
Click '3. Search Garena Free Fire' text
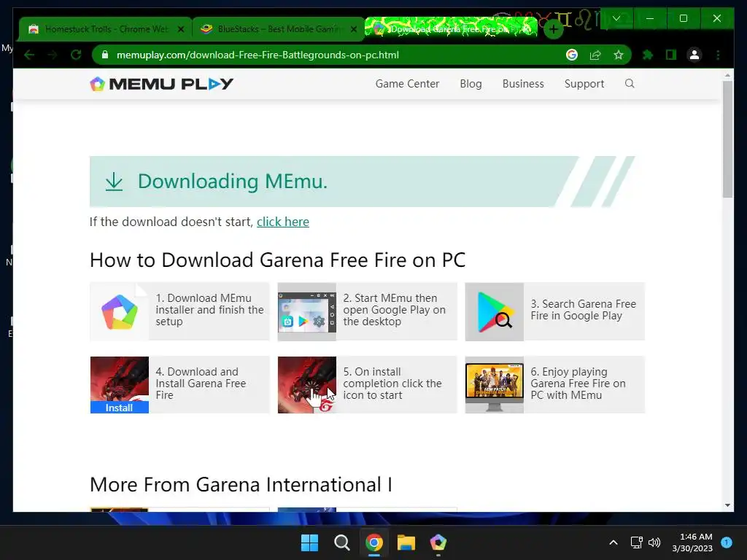click(x=583, y=310)
